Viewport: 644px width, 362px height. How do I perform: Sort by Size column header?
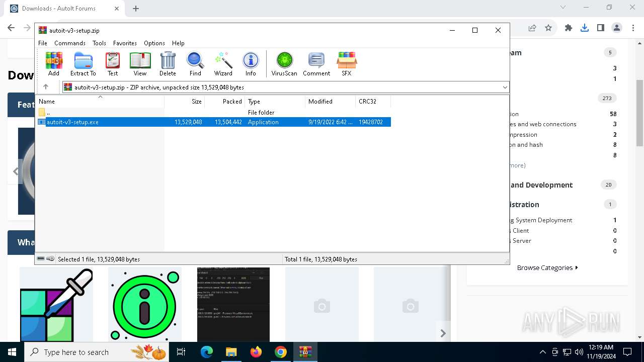(184, 102)
